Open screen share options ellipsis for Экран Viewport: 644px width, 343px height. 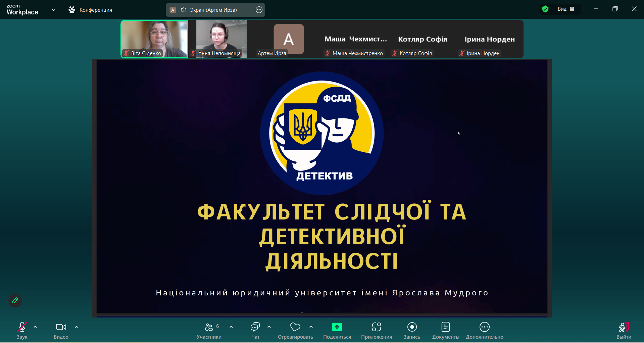[x=259, y=10]
